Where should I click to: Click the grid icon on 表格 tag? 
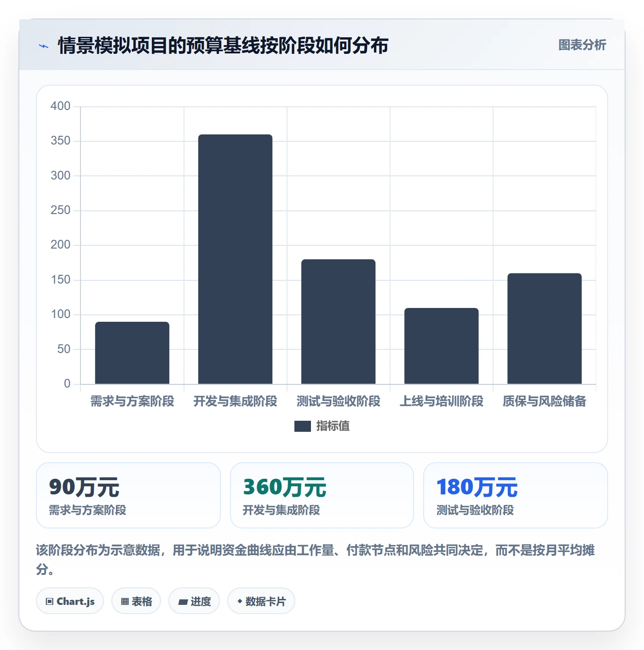(x=125, y=601)
